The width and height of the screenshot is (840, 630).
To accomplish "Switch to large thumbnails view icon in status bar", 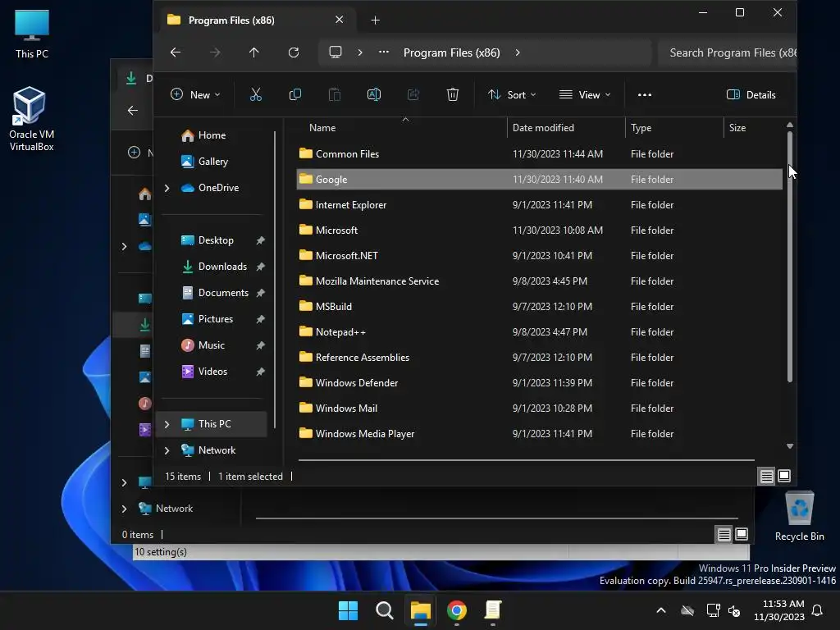I will coord(784,476).
